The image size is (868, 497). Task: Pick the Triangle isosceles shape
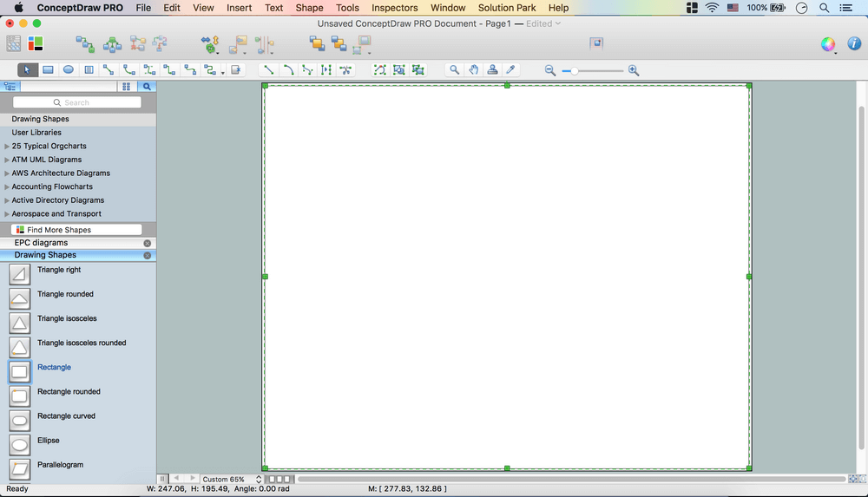19,323
